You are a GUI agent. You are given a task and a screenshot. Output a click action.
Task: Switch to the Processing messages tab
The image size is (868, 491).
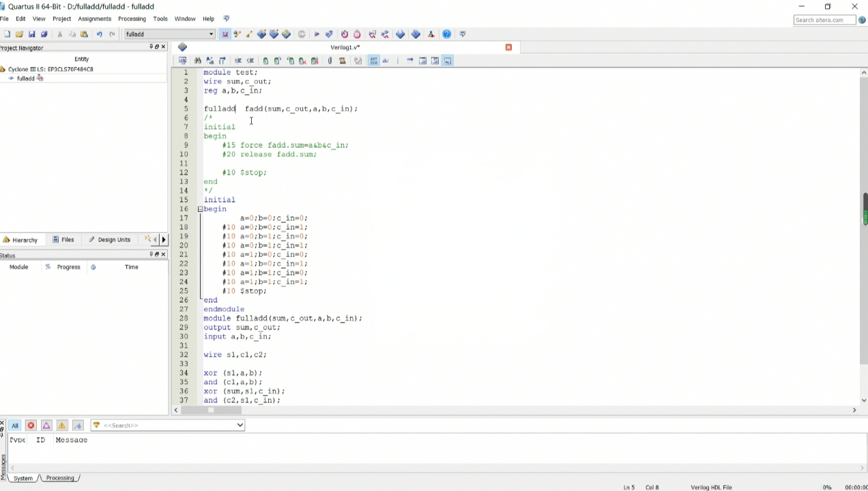[x=60, y=478]
